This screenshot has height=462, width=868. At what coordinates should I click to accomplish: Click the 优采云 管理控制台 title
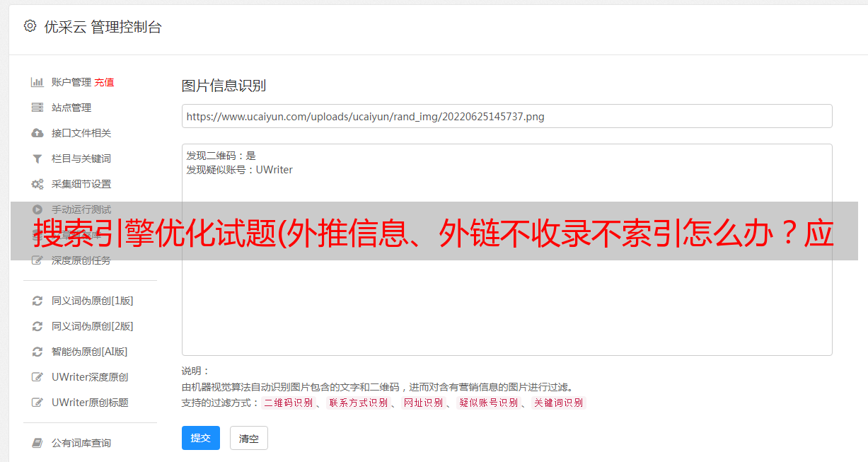(x=103, y=27)
